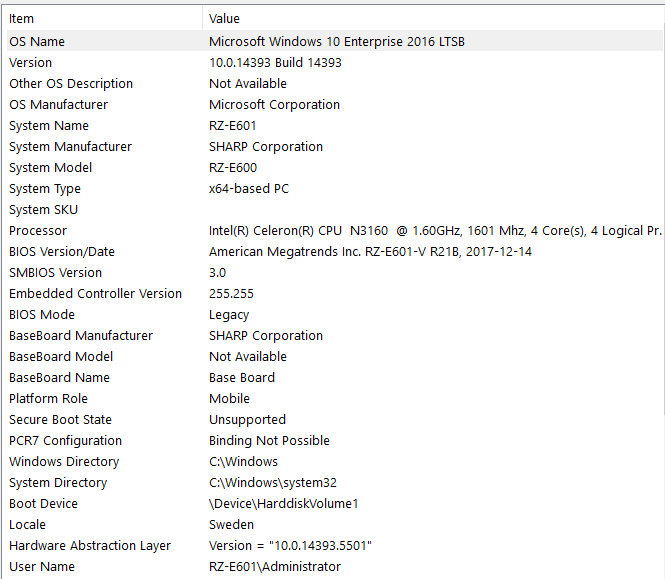Click the System Model entry
Viewport: 665px width, 579px height.
[50, 168]
